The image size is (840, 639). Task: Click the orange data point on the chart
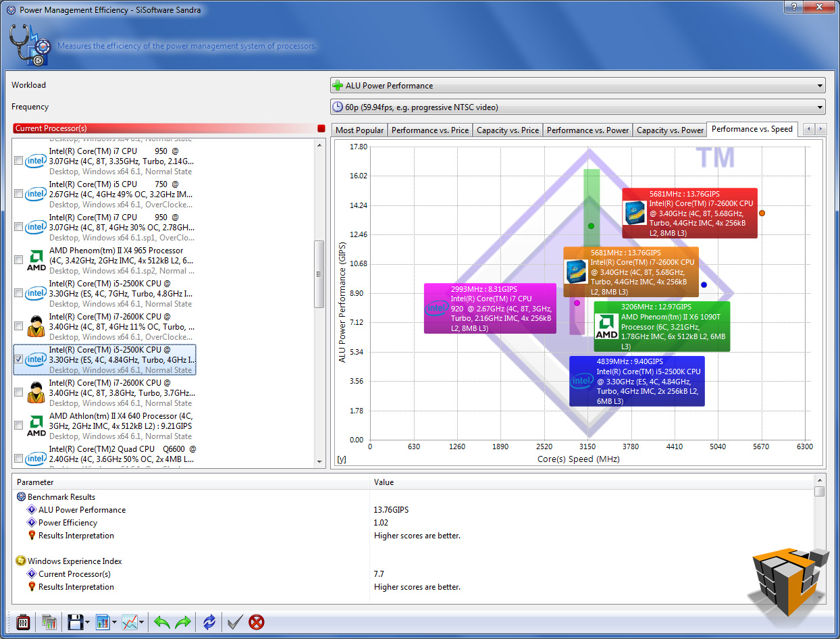[x=762, y=213]
